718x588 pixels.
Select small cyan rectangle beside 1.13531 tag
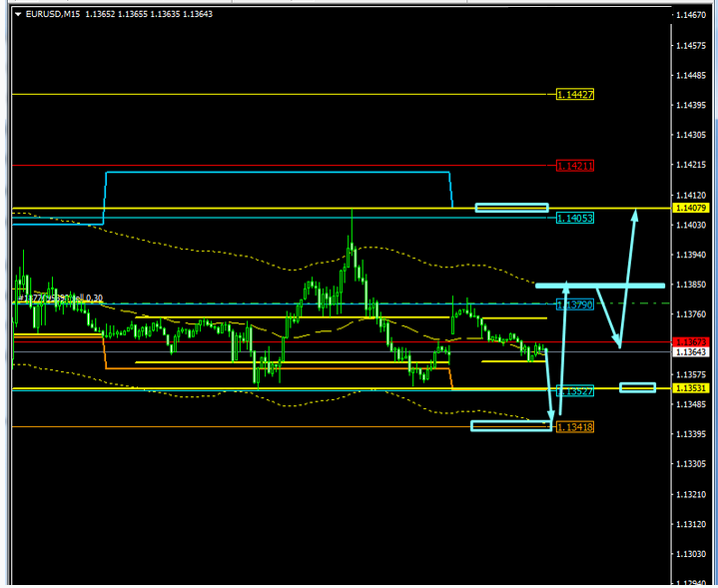[637, 387]
